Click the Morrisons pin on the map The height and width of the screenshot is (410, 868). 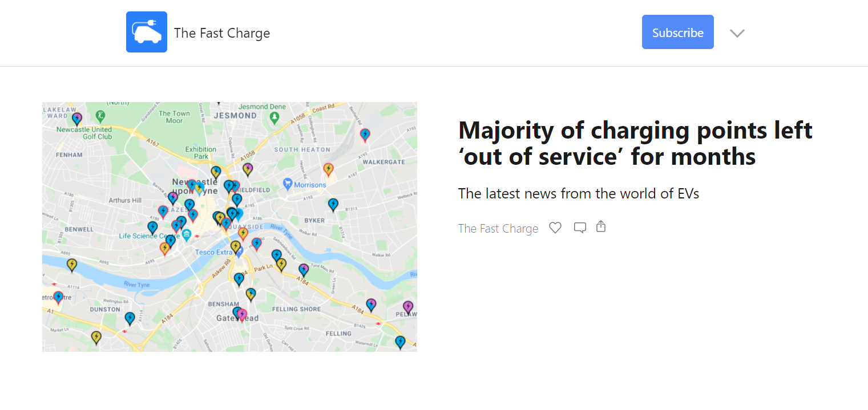click(x=286, y=184)
